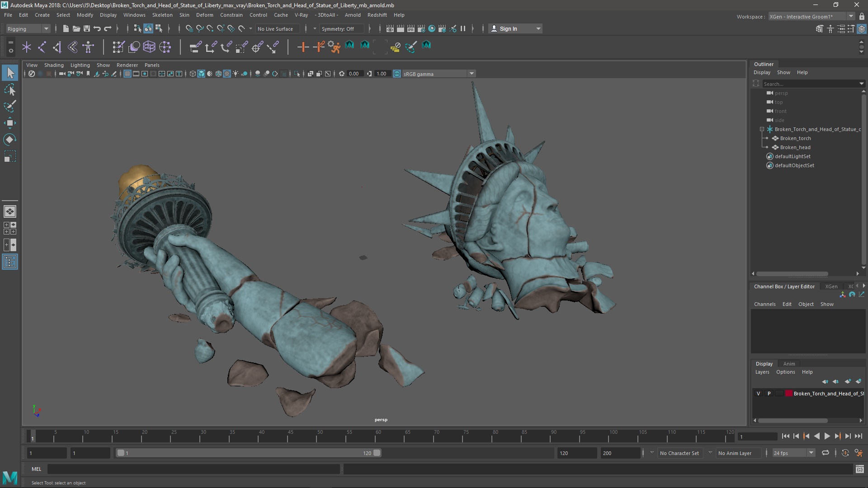Click the red layer color swatch
The height and width of the screenshot is (488, 868).
(x=789, y=394)
